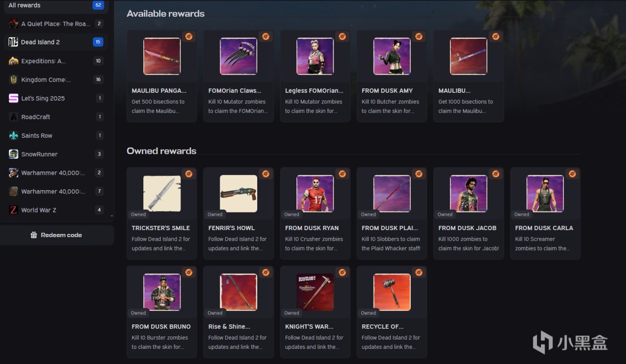Click the Kingdom Come shield icon in sidebar
The height and width of the screenshot is (364, 626).
click(x=14, y=80)
